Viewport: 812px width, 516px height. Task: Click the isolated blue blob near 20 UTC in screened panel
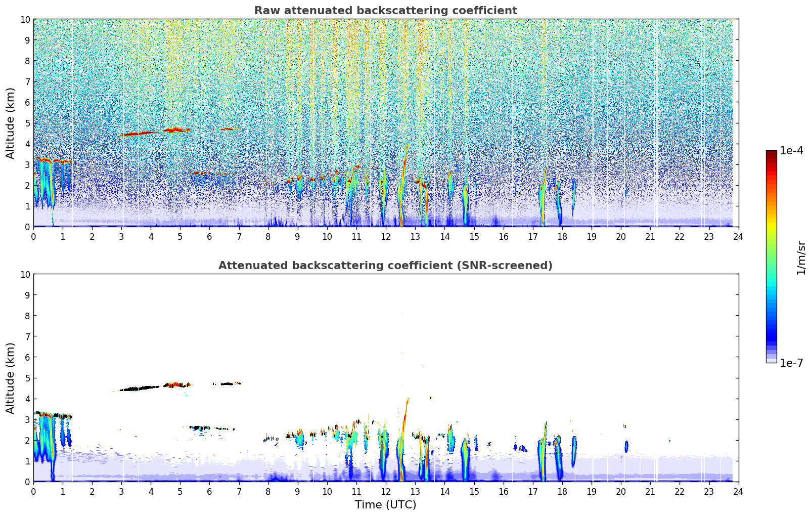click(626, 446)
